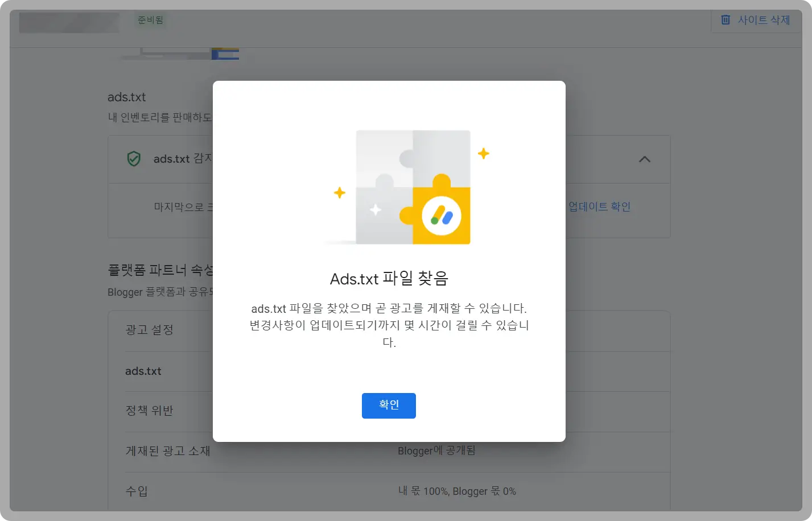This screenshot has width=812, height=521.
Task: Click the 내 몫 100%, Blogger 몫 0% value
Action: (457, 491)
